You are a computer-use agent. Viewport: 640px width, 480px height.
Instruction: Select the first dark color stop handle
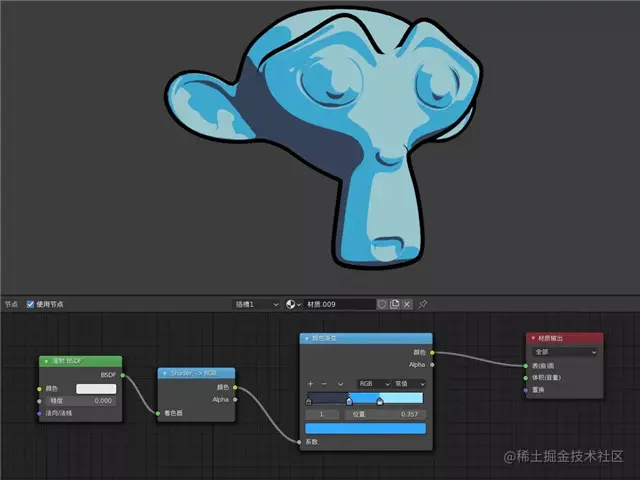pyautogui.click(x=309, y=402)
